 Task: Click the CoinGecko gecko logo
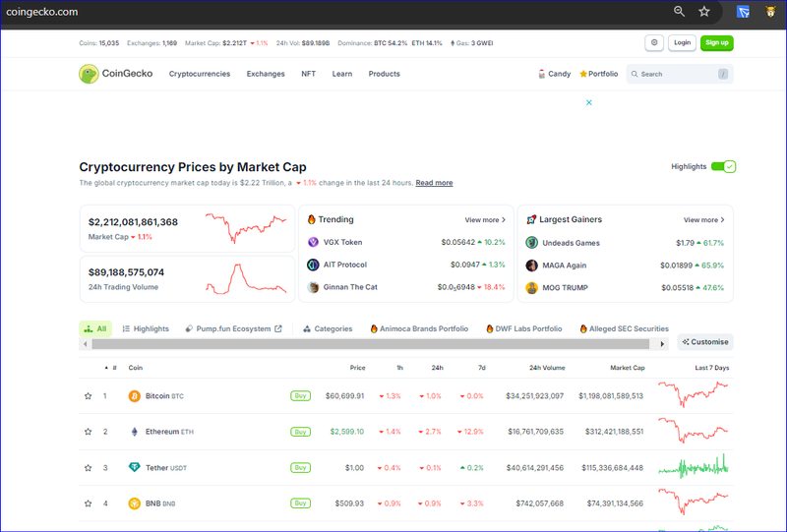89,74
